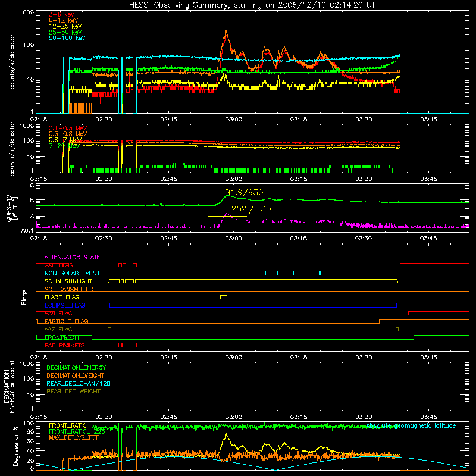Select the 6-12 keV legend label
Screen dimensions: 476x476
point(64,20)
